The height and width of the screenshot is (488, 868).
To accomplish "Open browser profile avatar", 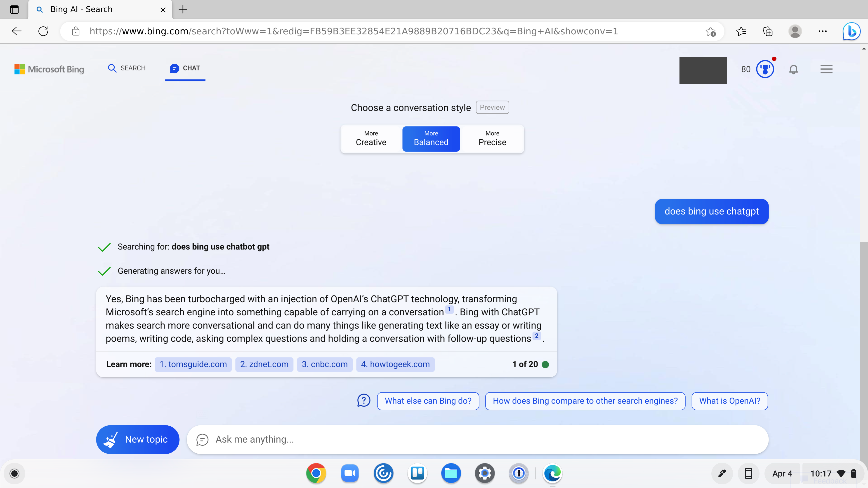I will pos(795,31).
